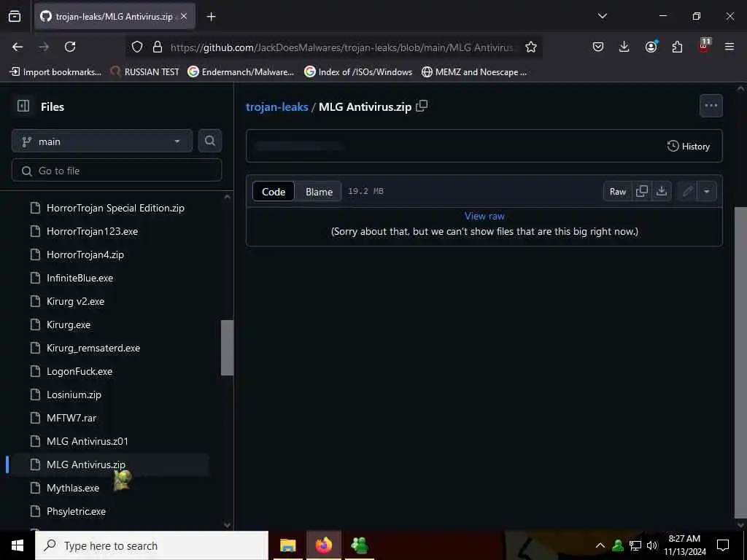
Task: Open the Endermanch/Malware bookmark
Action: click(x=241, y=72)
